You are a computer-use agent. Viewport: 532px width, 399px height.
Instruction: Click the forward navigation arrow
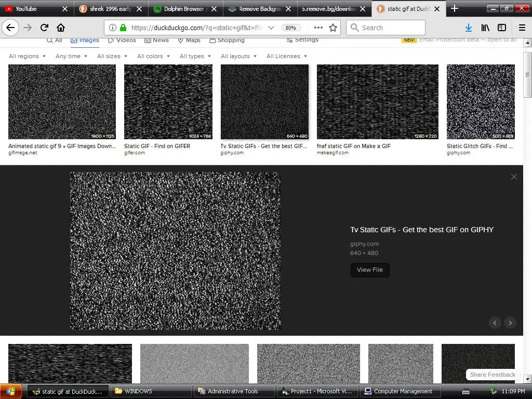[x=28, y=28]
